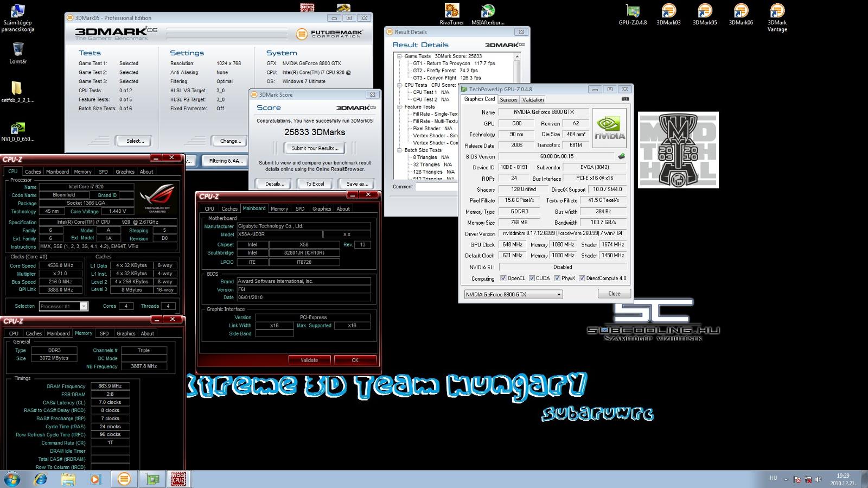
Task: Click the GPU-Z screenshot camera icon
Action: pyautogui.click(x=625, y=99)
